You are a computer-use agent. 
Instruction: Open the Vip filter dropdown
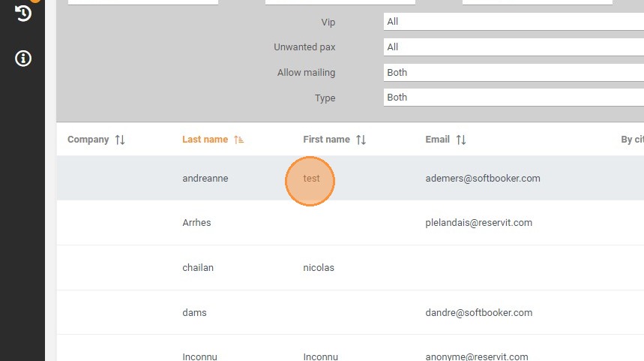[514, 21]
